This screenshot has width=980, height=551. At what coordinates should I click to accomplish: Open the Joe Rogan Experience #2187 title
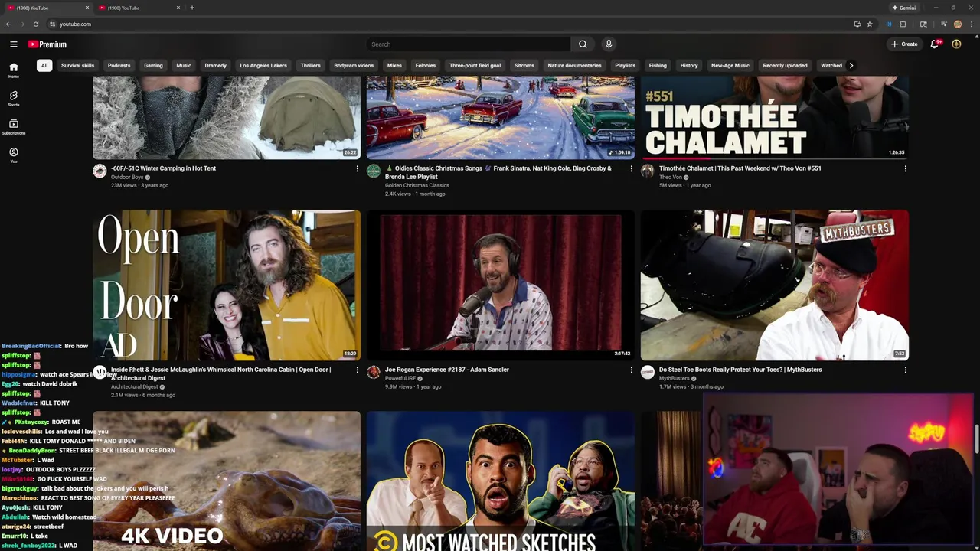(x=447, y=370)
